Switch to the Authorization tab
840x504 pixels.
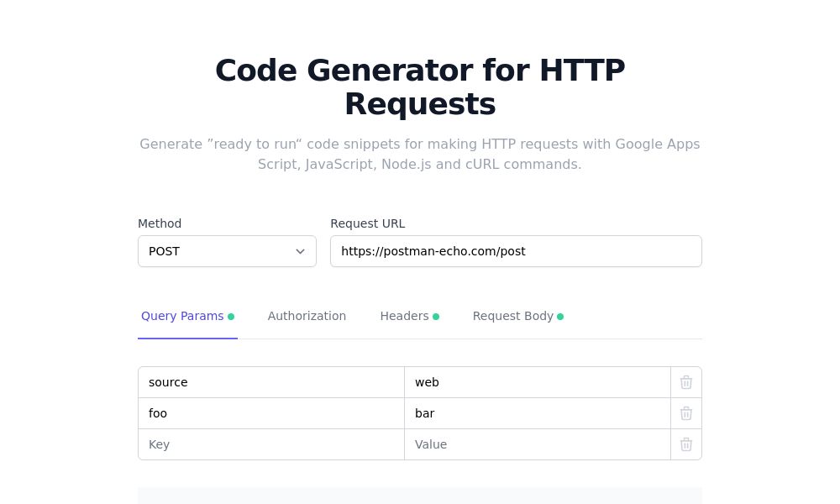pyautogui.click(x=307, y=316)
